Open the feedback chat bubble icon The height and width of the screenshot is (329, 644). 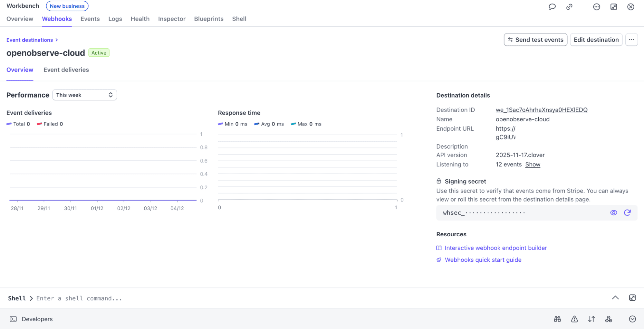pyautogui.click(x=552, y=6)
